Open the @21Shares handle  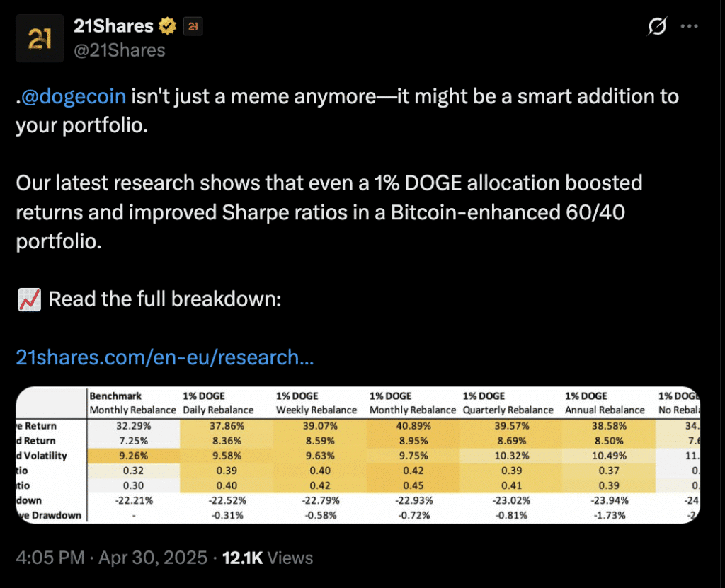point(119,50)
